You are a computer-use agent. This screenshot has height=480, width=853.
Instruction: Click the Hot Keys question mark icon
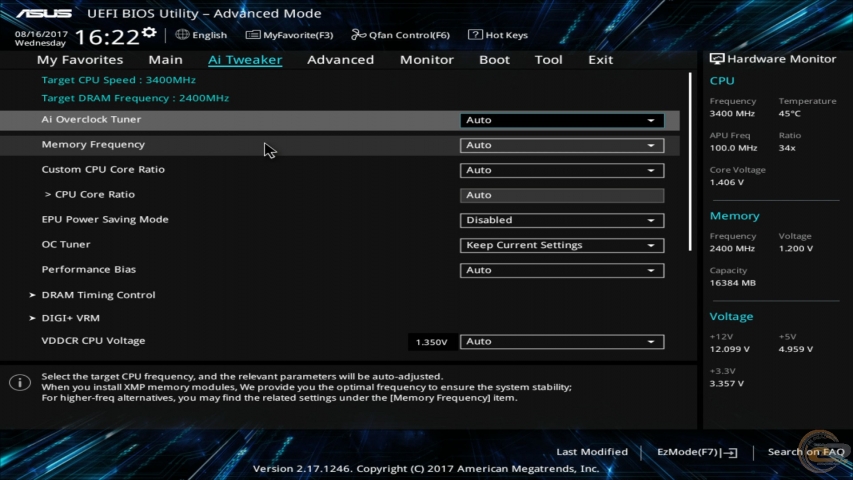click(475, 35)
